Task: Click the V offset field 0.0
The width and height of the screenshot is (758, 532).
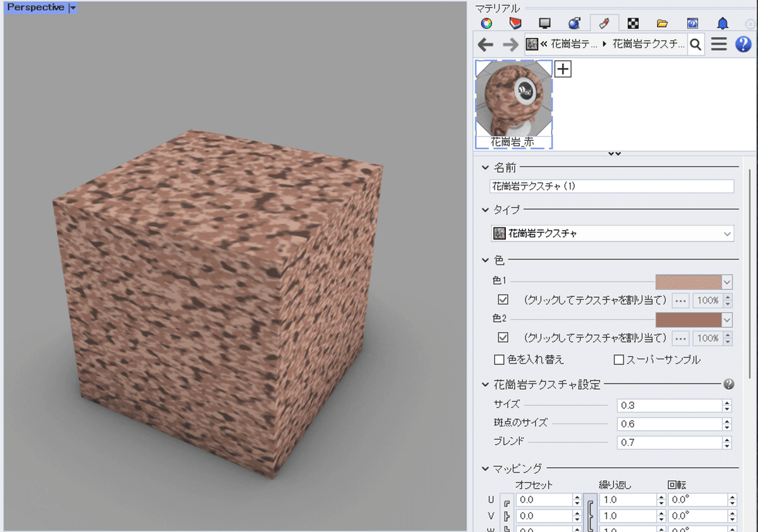Action: (544, 517)
